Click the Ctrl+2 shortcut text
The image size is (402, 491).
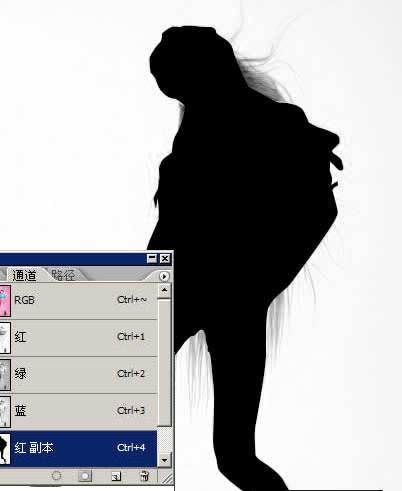(x=131, y=374)
